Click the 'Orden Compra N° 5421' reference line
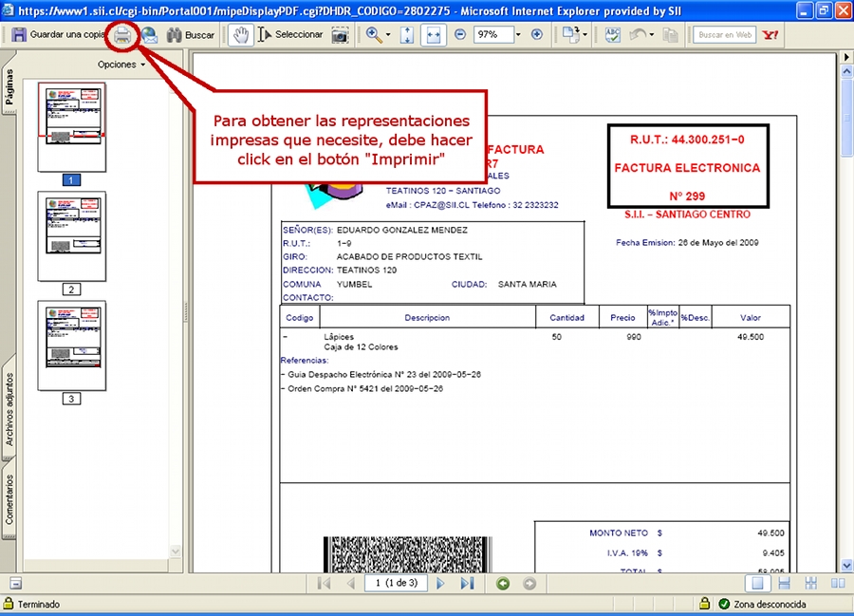 [362, 389]
